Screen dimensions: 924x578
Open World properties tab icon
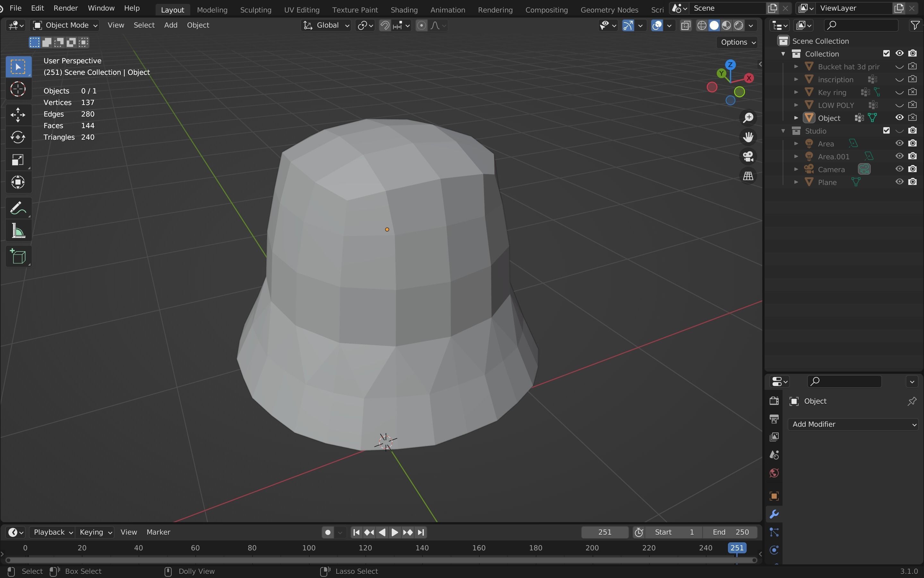click(x=774, y=473)
